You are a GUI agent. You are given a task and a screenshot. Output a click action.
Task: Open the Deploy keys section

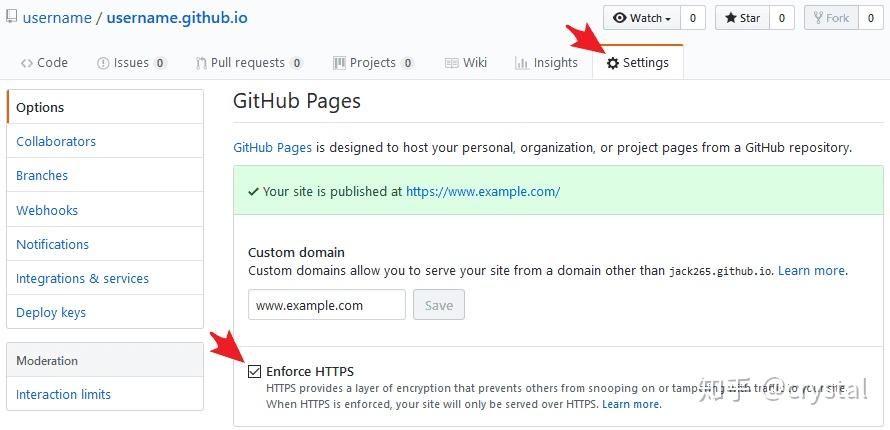coord(51,313)
